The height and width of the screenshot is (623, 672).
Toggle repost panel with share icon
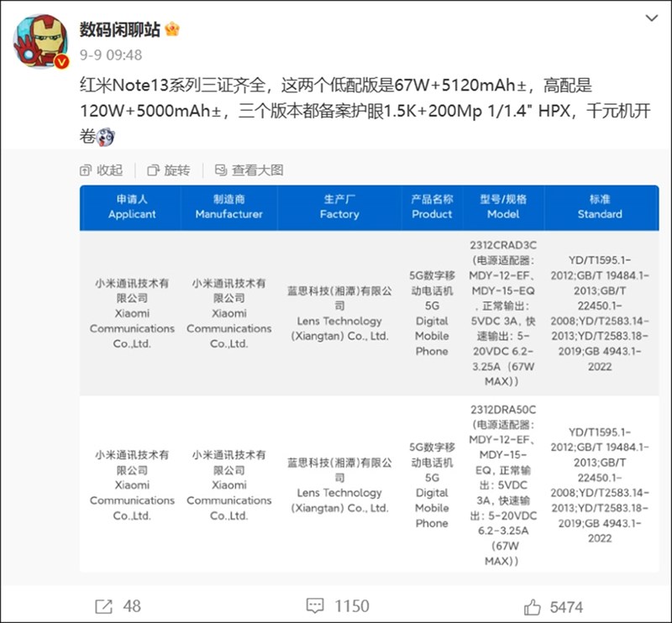(103, 604)
